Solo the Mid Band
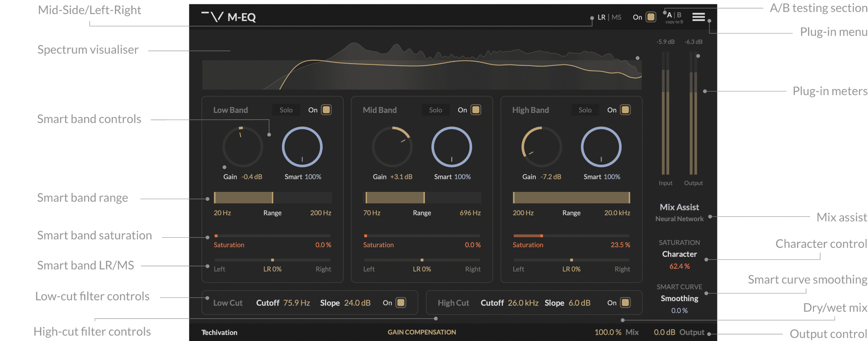 point(435,110)
